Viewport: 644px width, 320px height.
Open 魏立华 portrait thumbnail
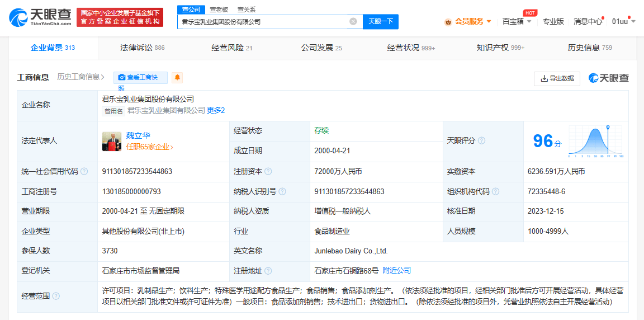tap(112, 142)
